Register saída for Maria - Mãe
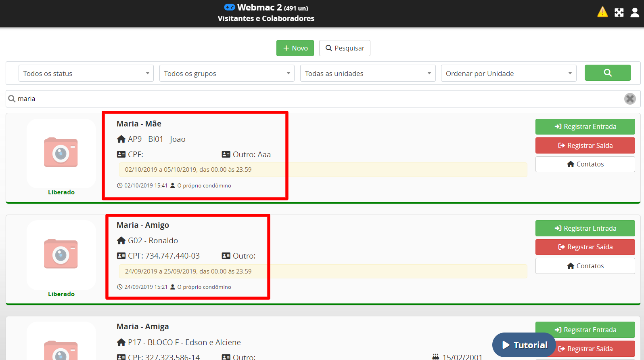Screen dimensions: 644x360 point(585,145)
